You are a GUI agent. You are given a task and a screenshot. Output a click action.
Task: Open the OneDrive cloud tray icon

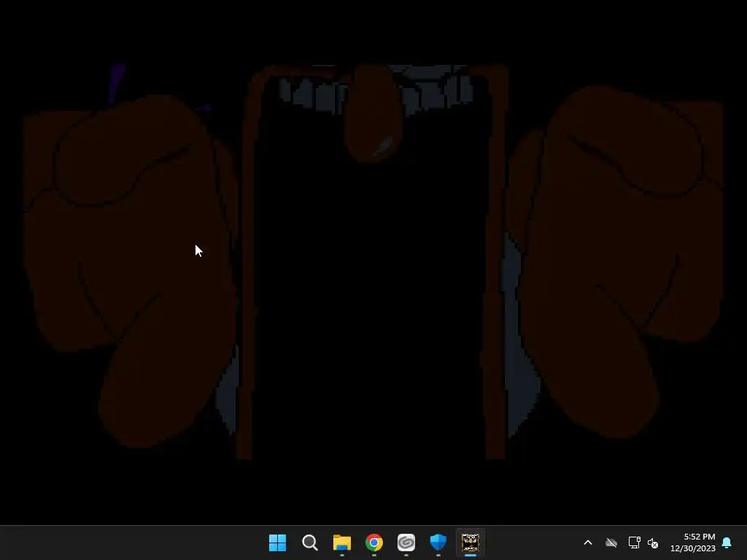611,542
